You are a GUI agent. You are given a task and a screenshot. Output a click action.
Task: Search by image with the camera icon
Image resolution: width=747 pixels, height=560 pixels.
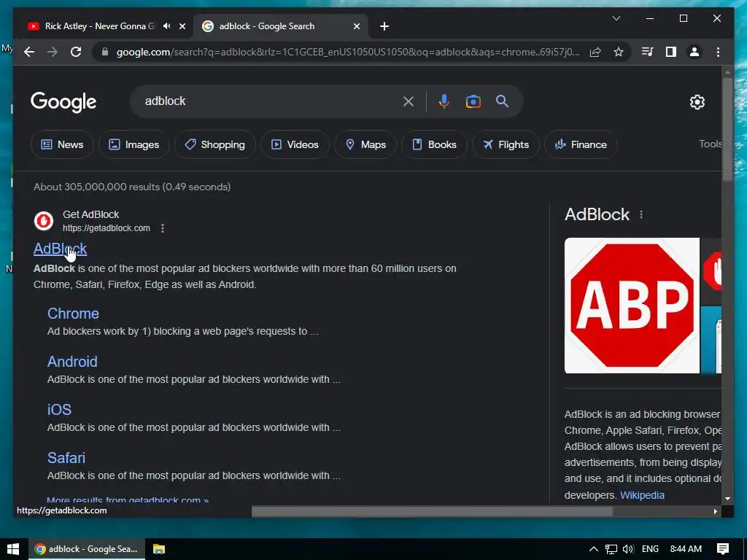(x=473, y=101)
